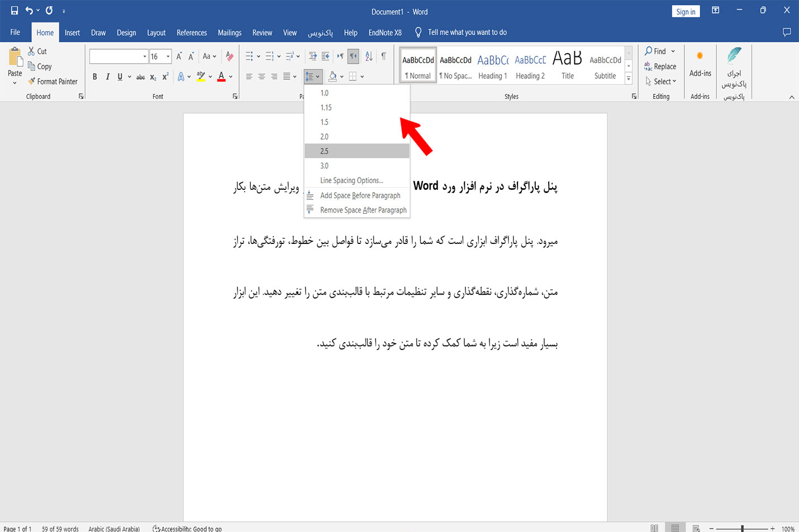The width and height of the screenshot is (799, 532).
Task: Show paragraph marks with the pilcrow icon
Action: pyautogui.click(x=383, y=56)
